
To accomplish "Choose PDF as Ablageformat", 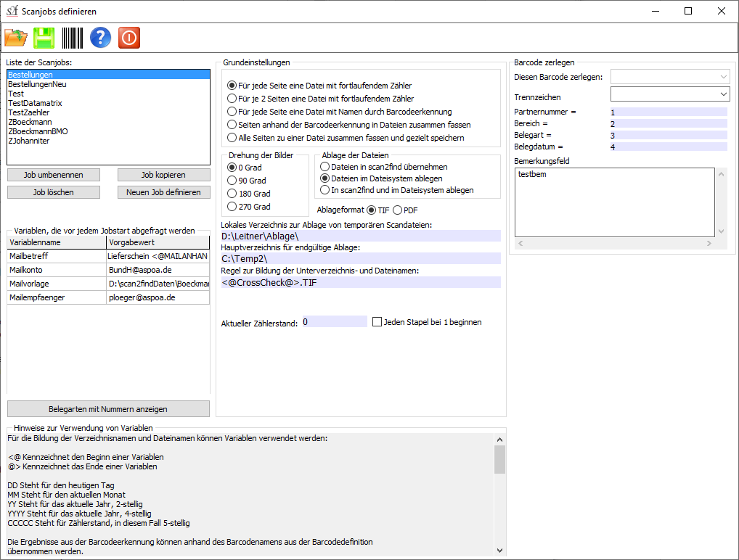I will click(x=405, y=210).
